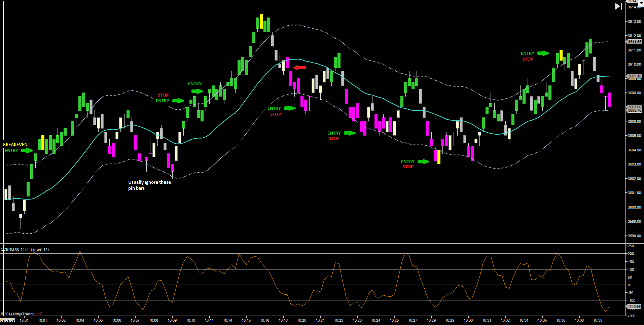Click the 3600.00 price axis label
The image size is (644, 325).
pyautogui.click(x=634, y=207)
